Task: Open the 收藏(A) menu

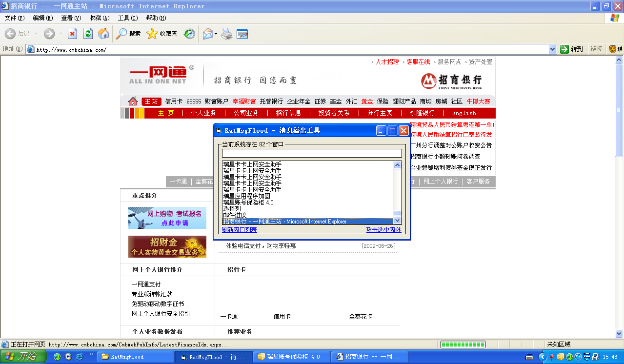Action: point(100,18)
